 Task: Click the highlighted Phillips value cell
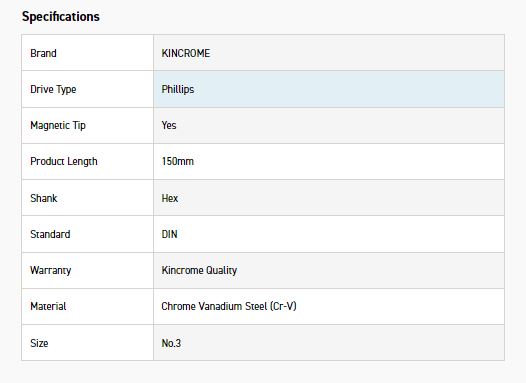[329, 89]
